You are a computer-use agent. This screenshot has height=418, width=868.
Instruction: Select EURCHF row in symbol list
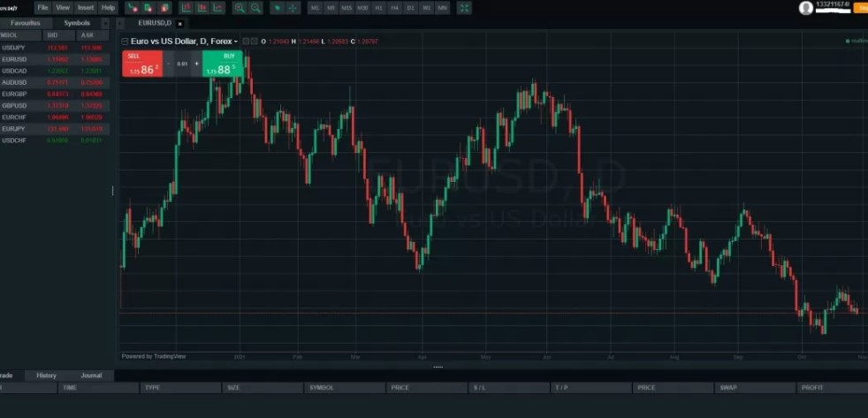(55, 118)
